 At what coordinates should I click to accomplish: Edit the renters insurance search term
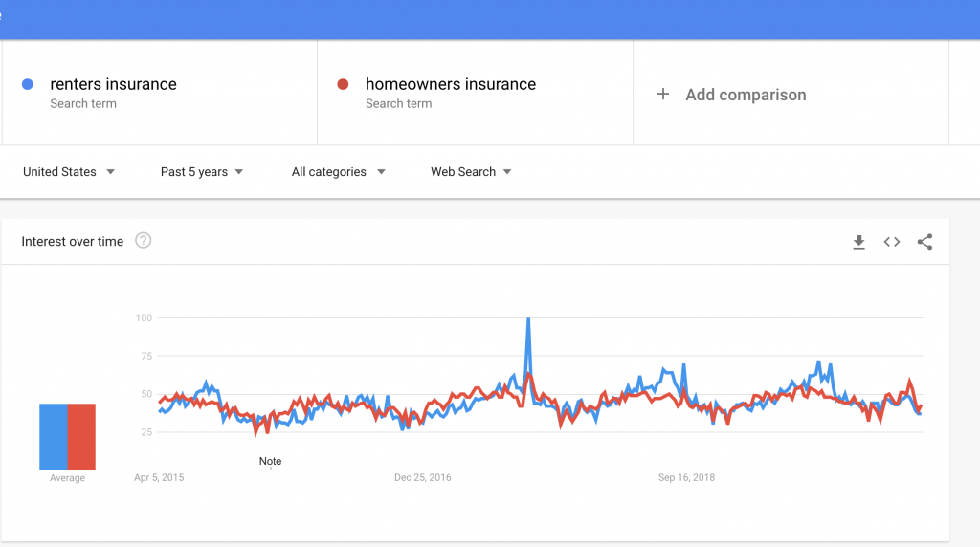point(113,84)
